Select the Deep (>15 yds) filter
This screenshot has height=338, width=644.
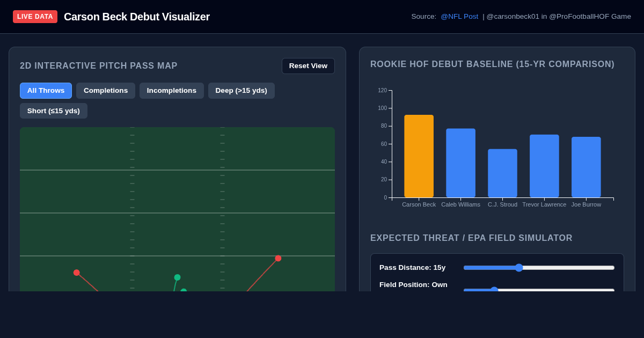pyautogui.click(x=241, y=91)
